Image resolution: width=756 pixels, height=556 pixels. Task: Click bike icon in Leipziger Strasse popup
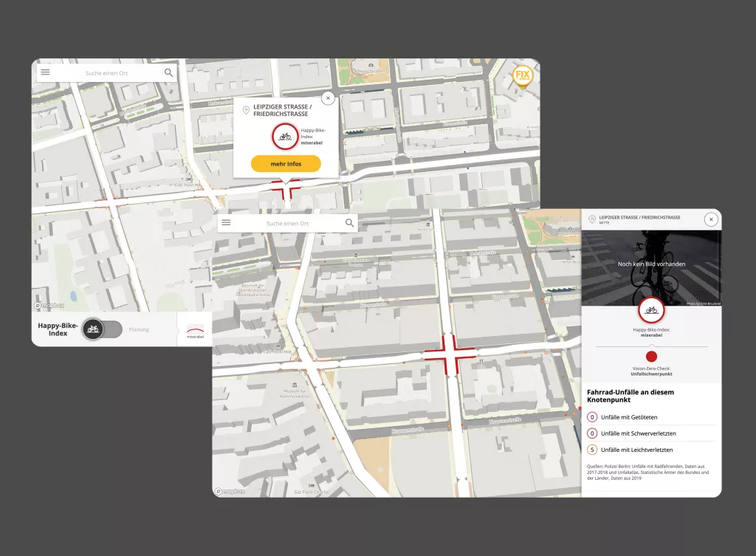[x=284, y=136]
